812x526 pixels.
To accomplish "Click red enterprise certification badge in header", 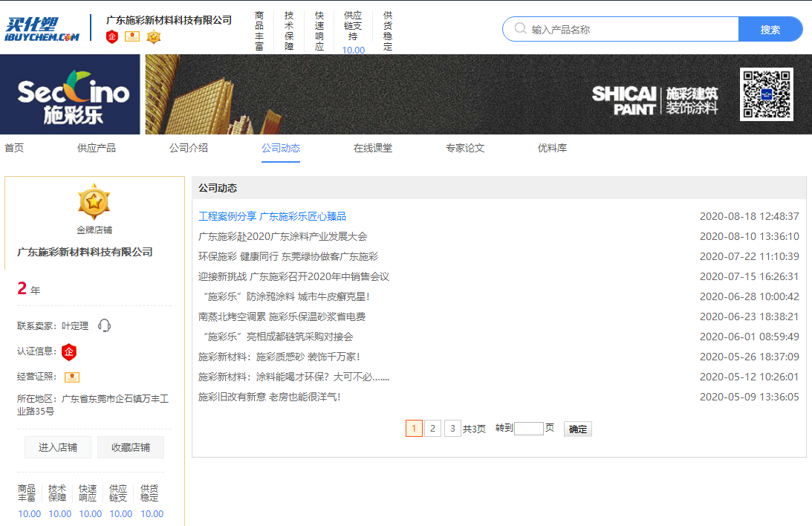I will click(x=112, y=36).
